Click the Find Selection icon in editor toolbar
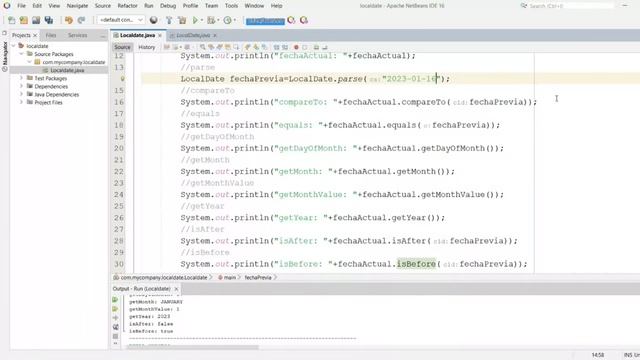 [203, 47]
